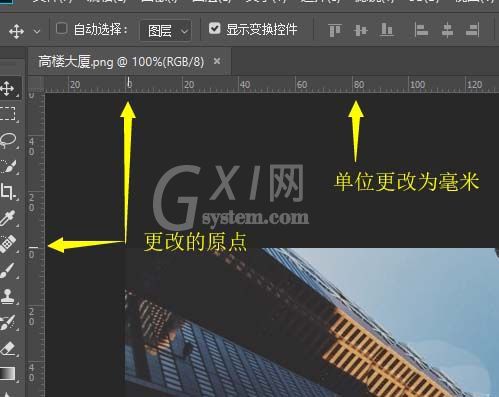Click the Move tool icon in options bar
499x397 pixels.
point(16,31)
